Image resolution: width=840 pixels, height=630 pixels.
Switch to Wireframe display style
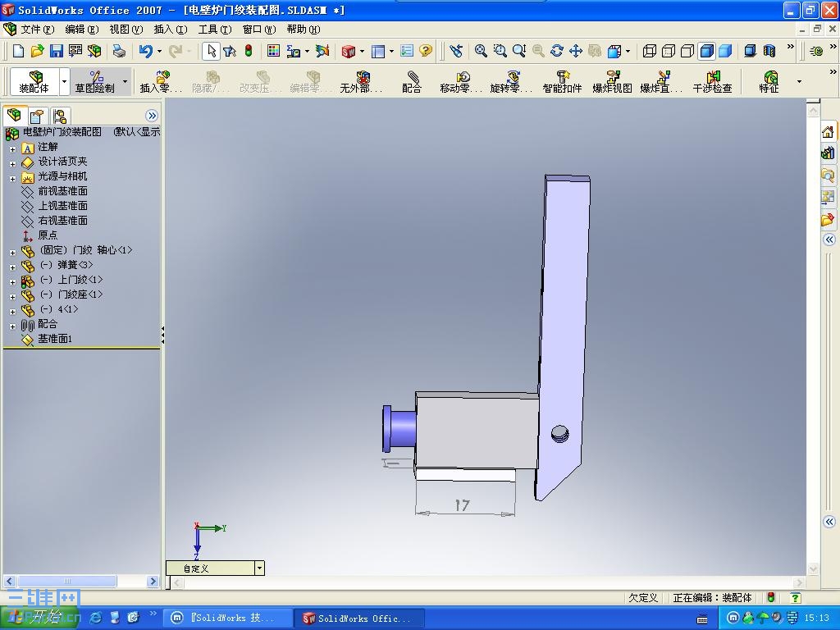coord(650,51)
